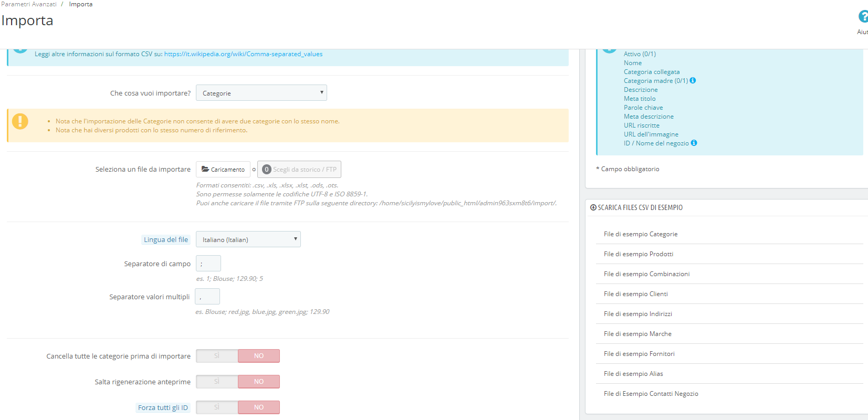Set 'Cancella tutte le categorie' toggle to SÌ
This screenshot has width=868, height=420.
coord(217,356)
